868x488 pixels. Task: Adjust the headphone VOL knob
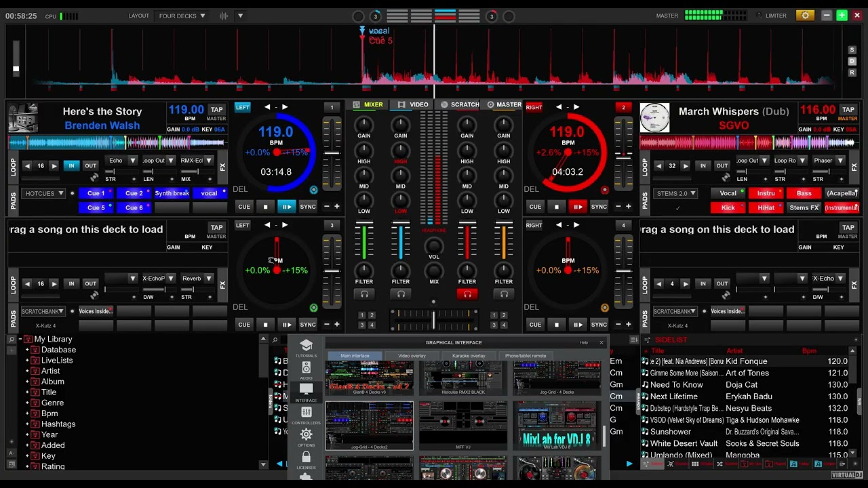point(434,245)
